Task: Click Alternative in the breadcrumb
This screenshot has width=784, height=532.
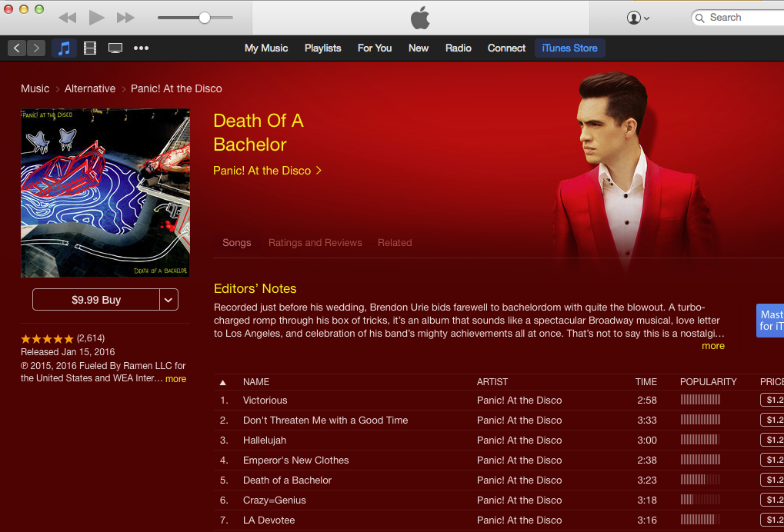Action: [90, 88]
